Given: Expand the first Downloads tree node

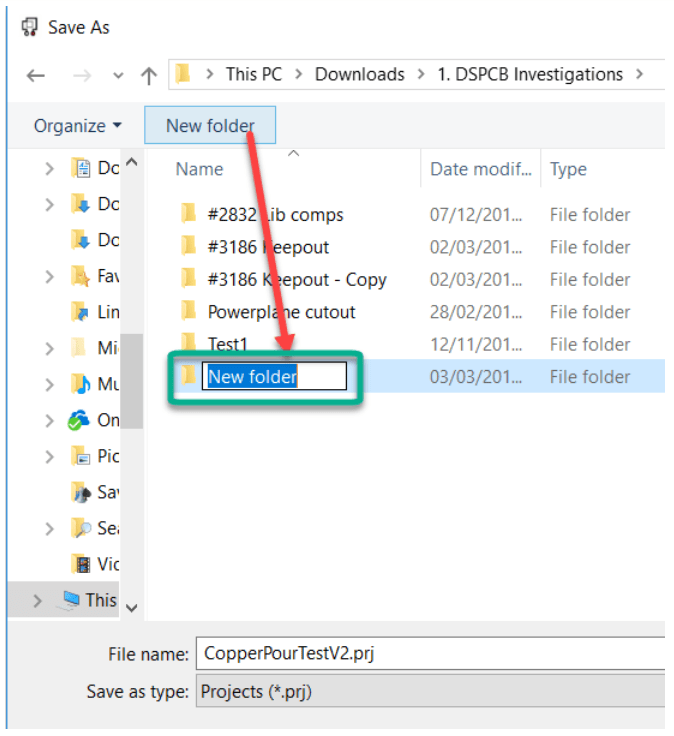Looking at the screenshot, I should pos(50,205).
